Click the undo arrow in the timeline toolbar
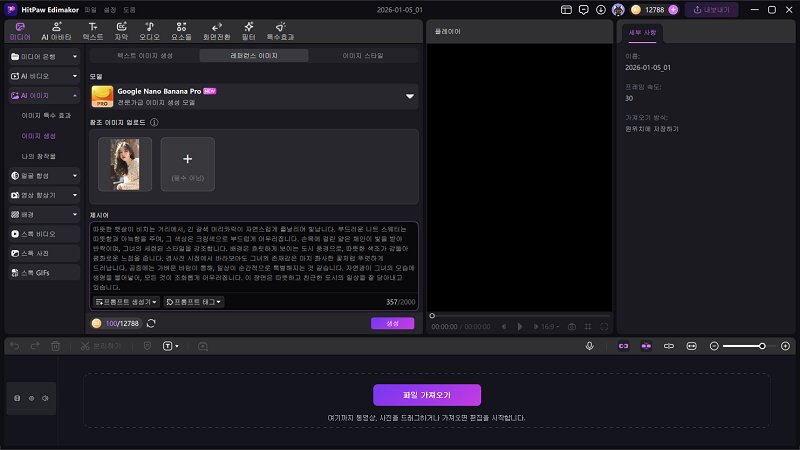 click(x=15, y=346)
